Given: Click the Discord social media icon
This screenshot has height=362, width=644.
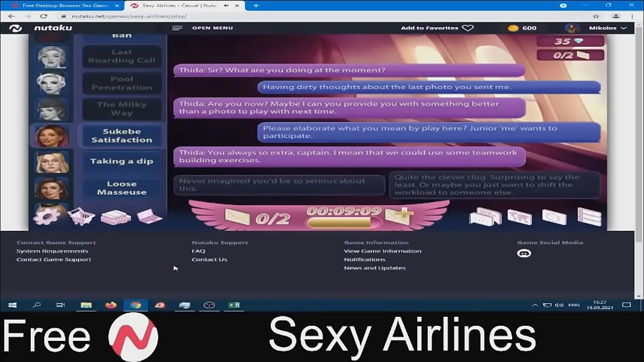Looking at the screenshot, I should coord(524,253).
